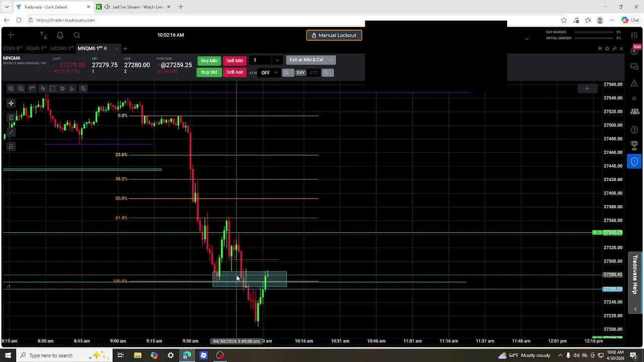Open the ATM OFF dropdown
The width and height of the screenshot is (644, 362).
[x=269, y=73]
